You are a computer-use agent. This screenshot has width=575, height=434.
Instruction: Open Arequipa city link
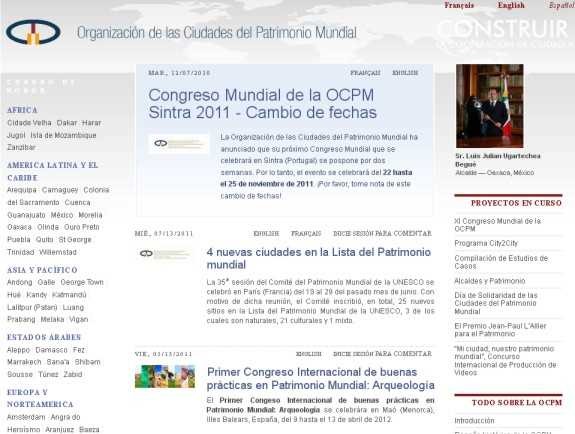tap(22, 190)
